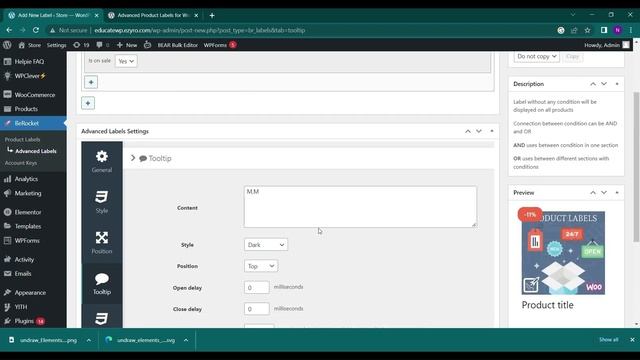Open the browser profile avatar N
The image size is (640, 360).
(618, 30)
